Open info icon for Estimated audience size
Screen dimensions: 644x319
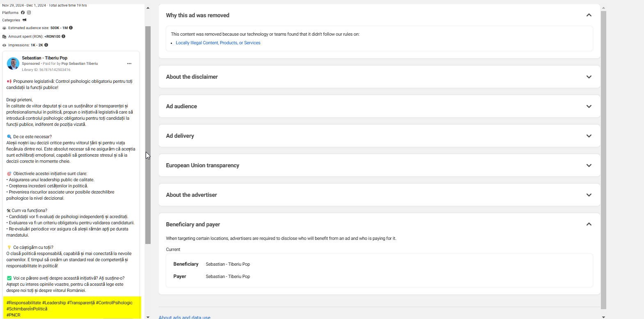coord(71,28)
